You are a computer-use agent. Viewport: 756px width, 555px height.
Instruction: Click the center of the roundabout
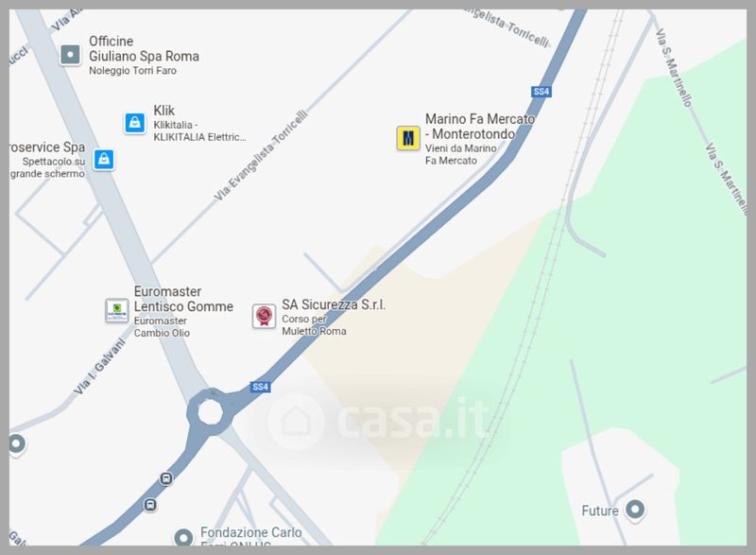pos(210,412)
